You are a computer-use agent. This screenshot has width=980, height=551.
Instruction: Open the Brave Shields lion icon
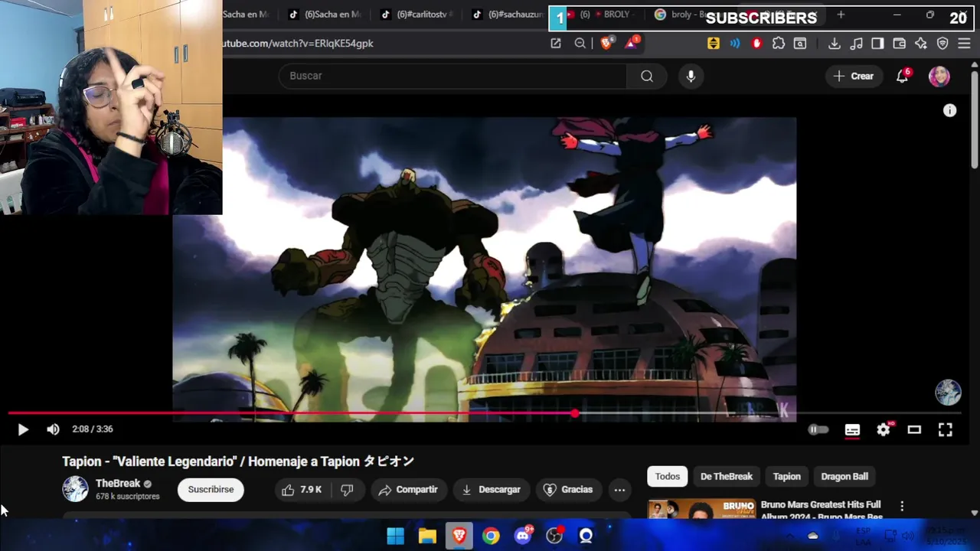click(x=606, y=44)
